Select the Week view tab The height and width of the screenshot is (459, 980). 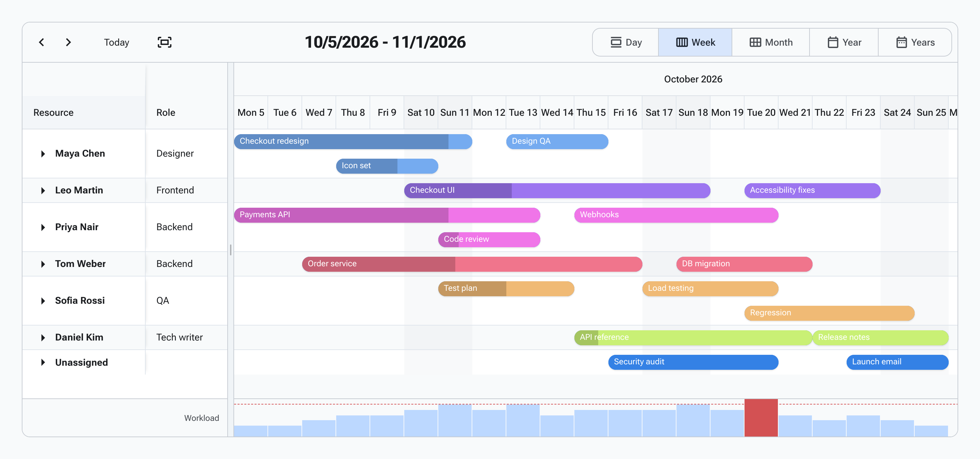pyautogui.click(x=695, y=42)
